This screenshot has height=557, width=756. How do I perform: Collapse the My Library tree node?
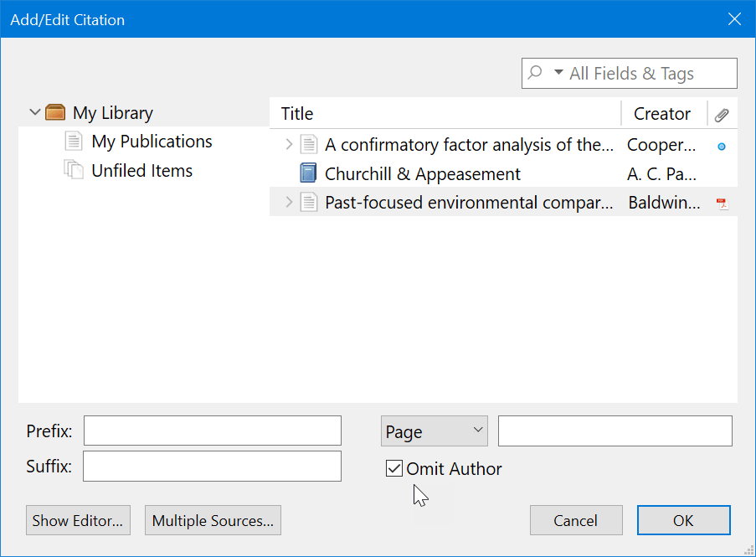(x=35, y=111)
